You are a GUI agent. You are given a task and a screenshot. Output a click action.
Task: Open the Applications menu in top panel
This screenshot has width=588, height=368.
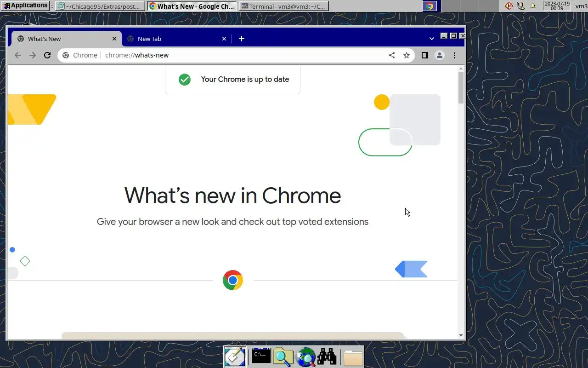(x=25, y=6)
